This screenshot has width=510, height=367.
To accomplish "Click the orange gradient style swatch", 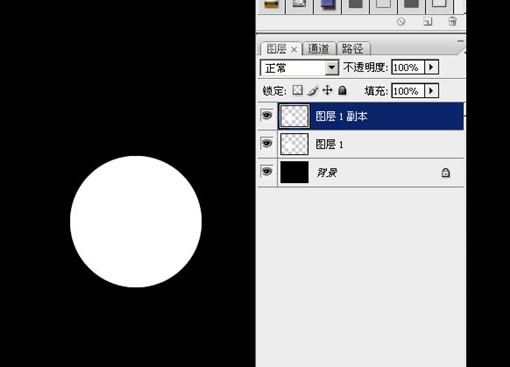I will click(271, 4).
